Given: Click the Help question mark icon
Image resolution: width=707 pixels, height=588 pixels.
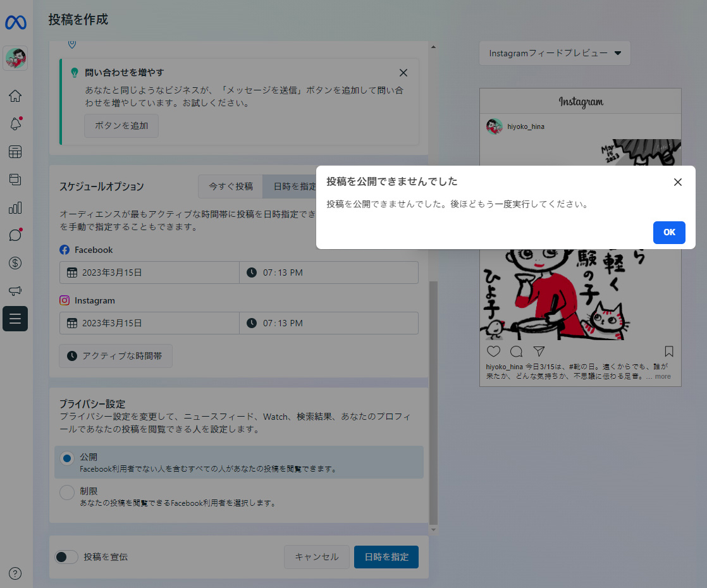Looking at the screenshot, I should coord(15,573).
